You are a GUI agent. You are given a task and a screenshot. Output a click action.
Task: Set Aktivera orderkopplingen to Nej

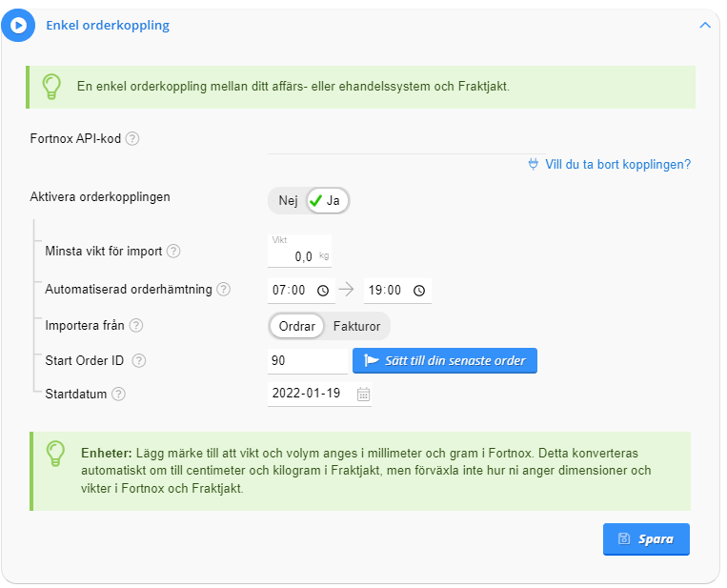point(288,201)
